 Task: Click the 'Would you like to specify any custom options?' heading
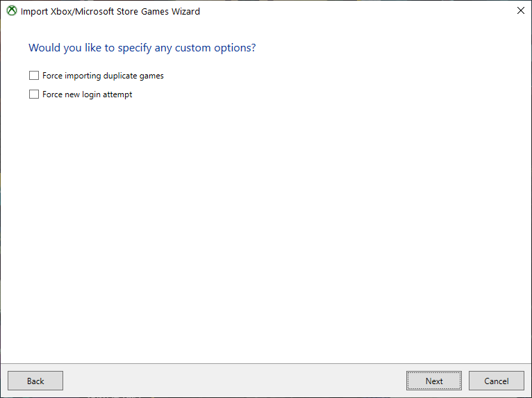click(x=142, y=48)
